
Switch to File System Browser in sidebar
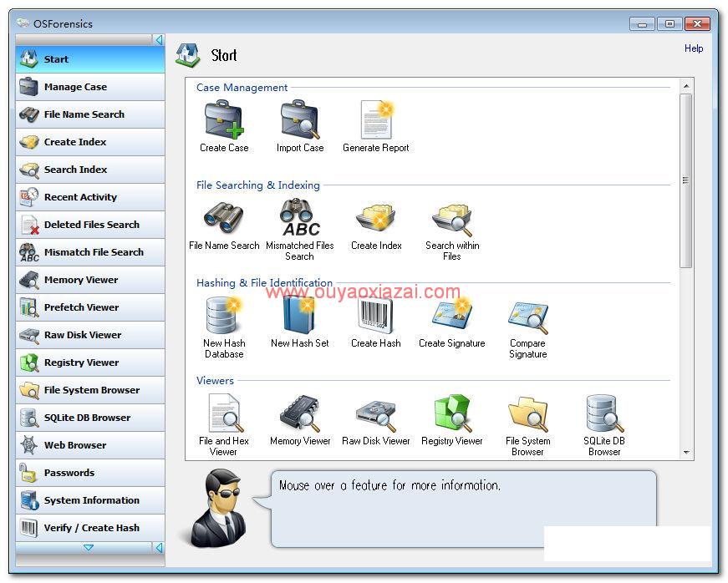coord(90,390)
